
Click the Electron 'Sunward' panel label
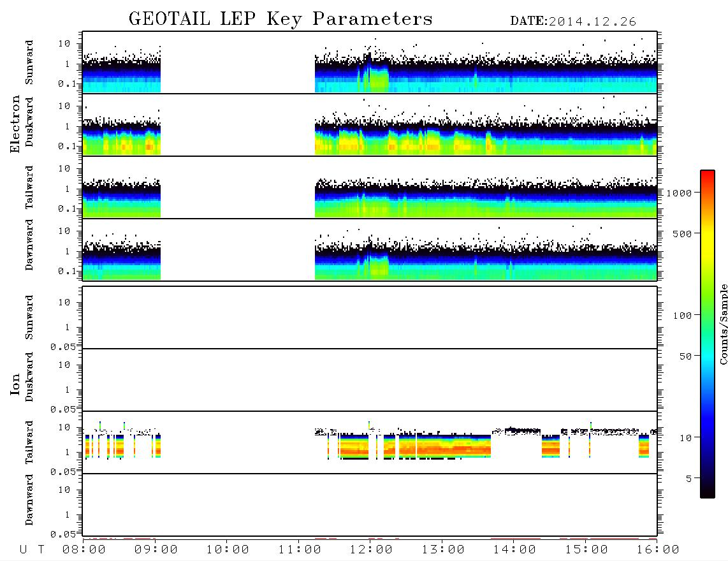pos(29,62)
